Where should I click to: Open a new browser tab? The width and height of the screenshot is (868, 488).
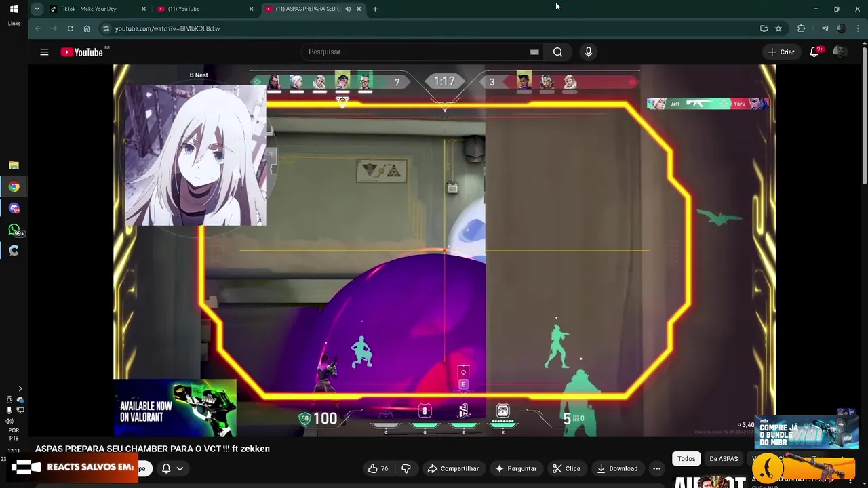click(x=375, y=9)
